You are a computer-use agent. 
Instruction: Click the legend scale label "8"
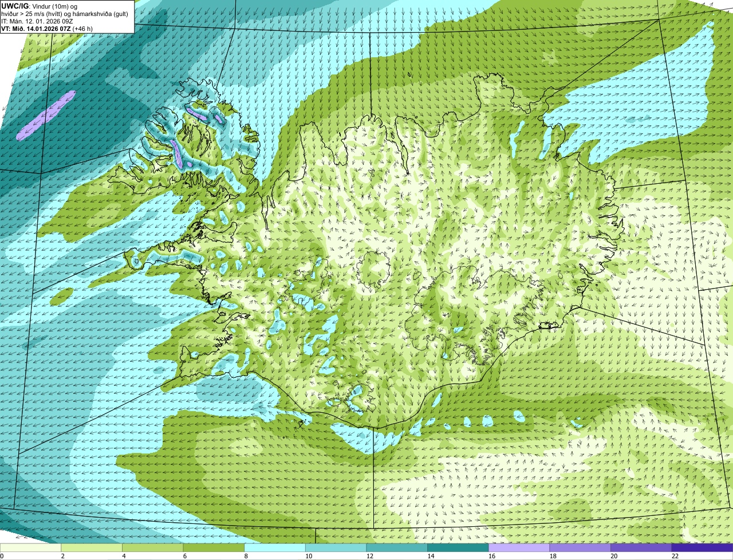point(245,556)
